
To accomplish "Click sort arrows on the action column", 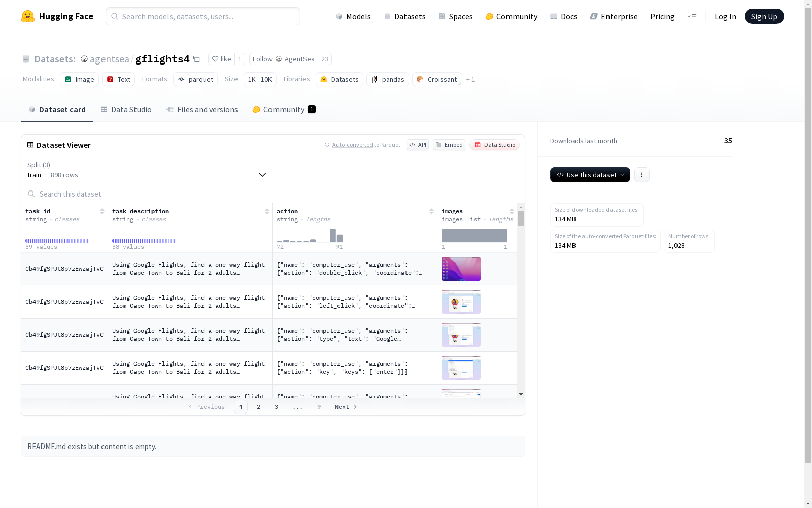I will tap(431, 211).
